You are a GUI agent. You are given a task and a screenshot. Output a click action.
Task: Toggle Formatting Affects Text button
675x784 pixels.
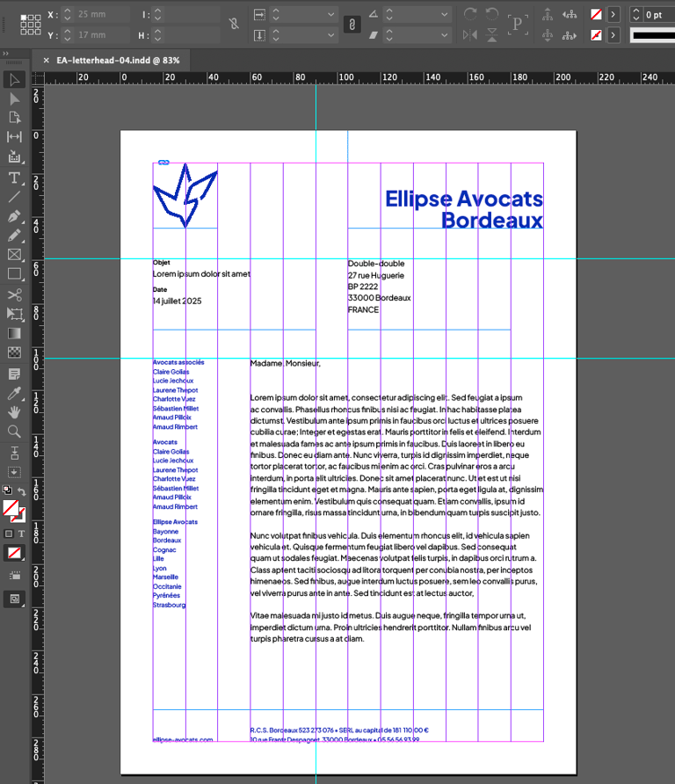point(21,534)
